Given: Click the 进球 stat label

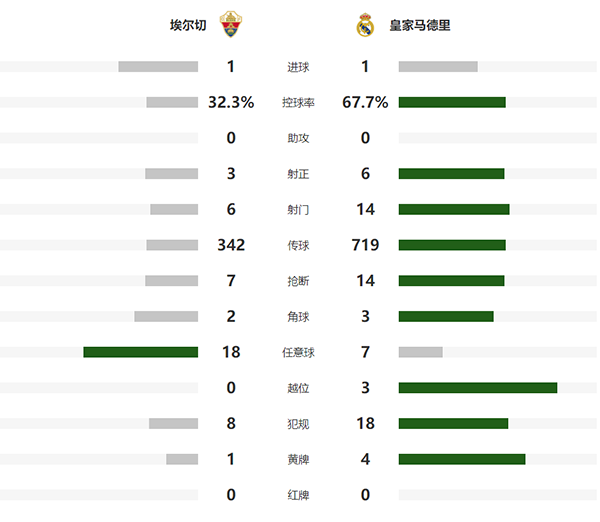Looking at the screenshot, I should pyautogui.click(x=298, y=67).
